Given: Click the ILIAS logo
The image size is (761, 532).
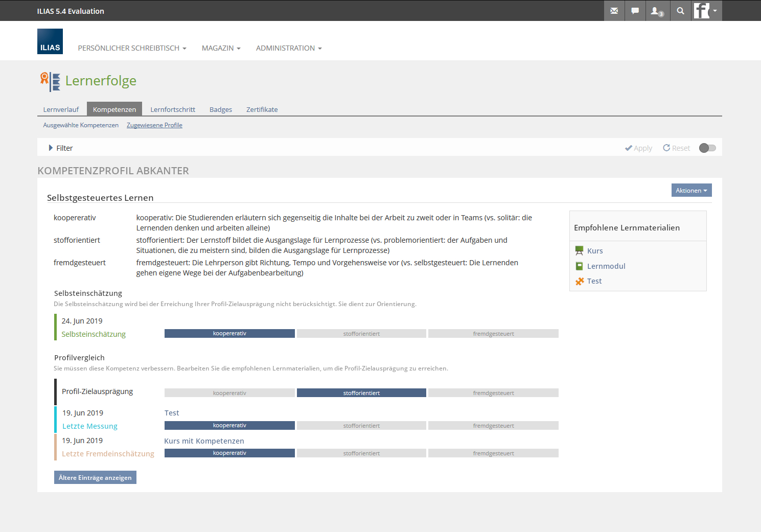Looking at the screenshot, I should coord(50,41).
